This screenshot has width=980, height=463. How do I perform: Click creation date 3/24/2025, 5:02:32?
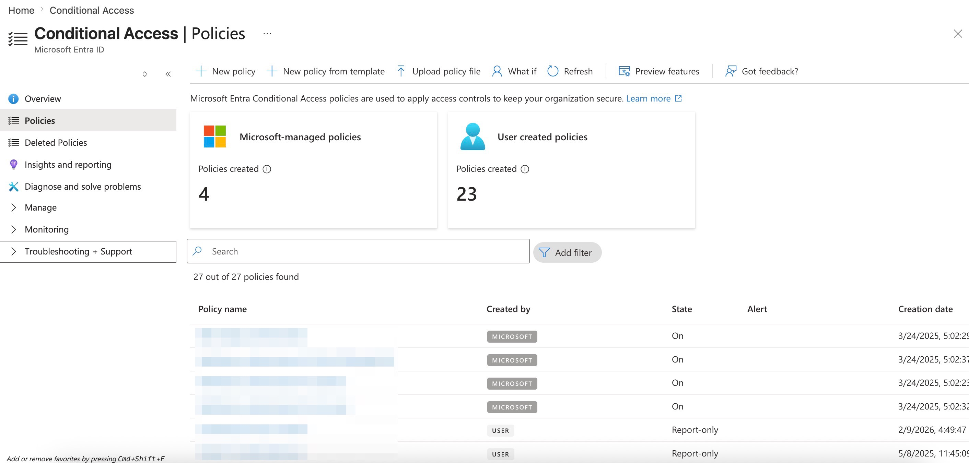click(x=933, y=406)
